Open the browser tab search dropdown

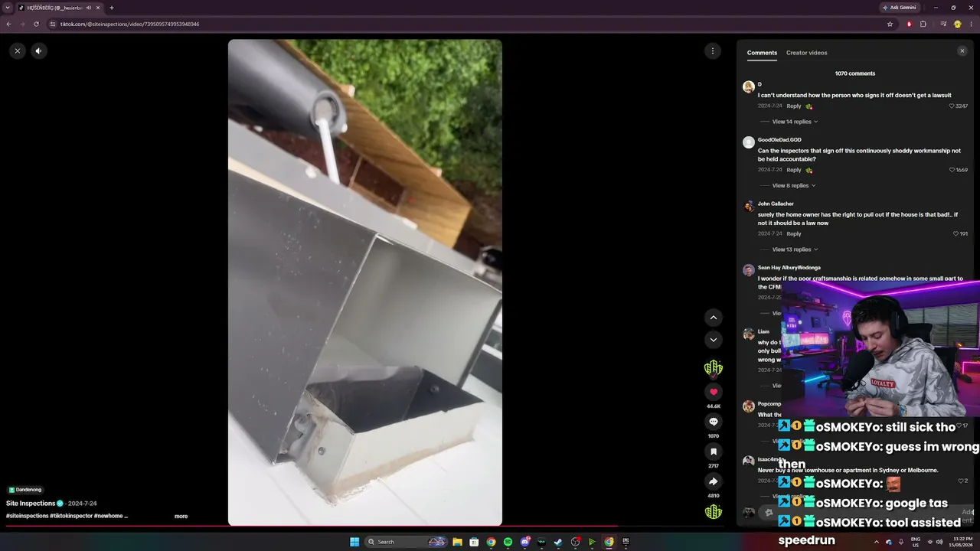[x=8, y=8]
